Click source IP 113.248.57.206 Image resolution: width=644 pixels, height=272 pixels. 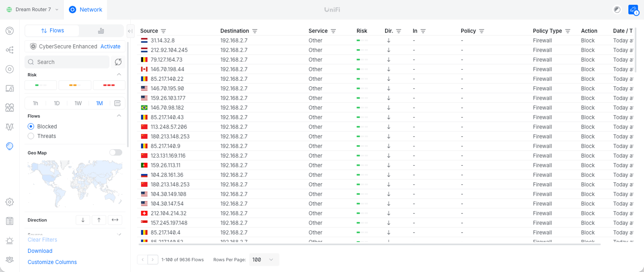169,127
